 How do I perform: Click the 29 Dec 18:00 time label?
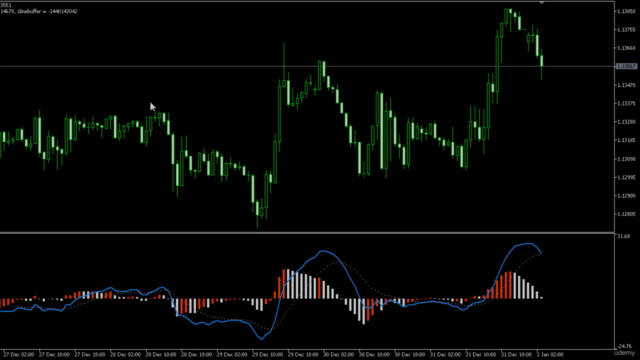[303, 355]
